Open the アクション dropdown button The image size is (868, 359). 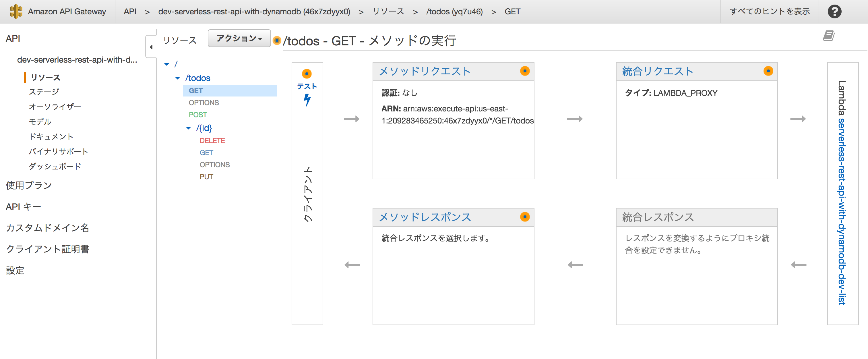[239, 38]
